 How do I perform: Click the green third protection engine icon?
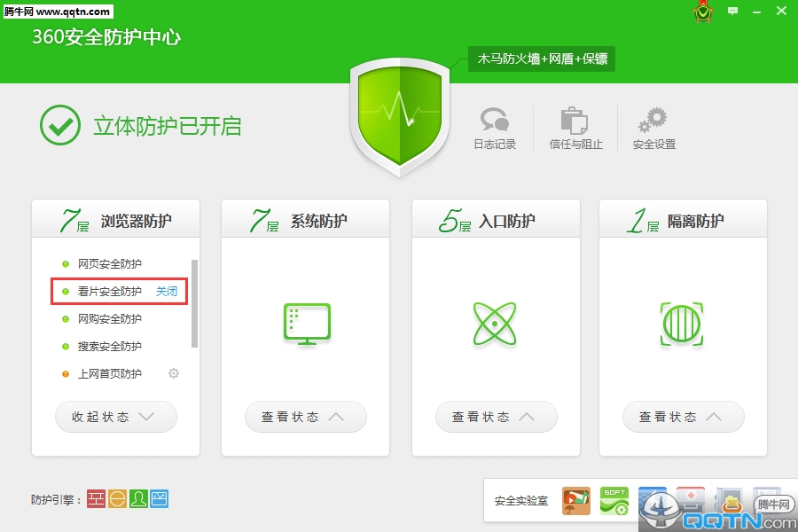point(138,499)
